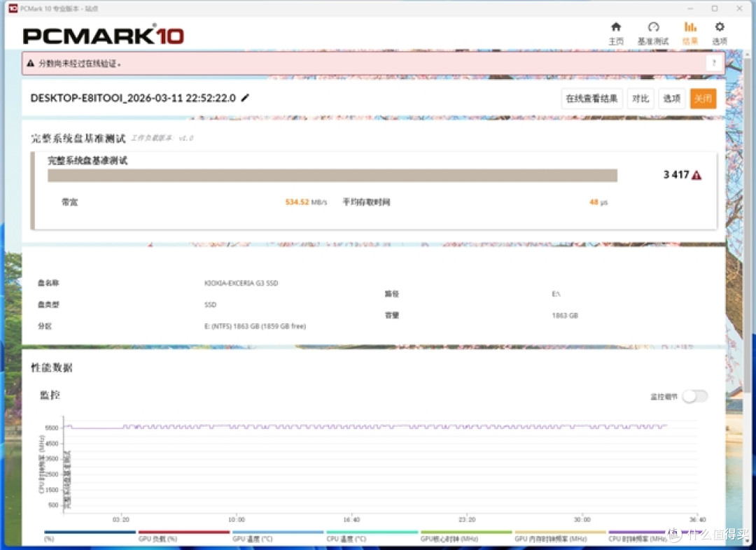This screenshot has height=550, width=756.
Task: Maximize the PCMark 10 window
Action: 715,8
